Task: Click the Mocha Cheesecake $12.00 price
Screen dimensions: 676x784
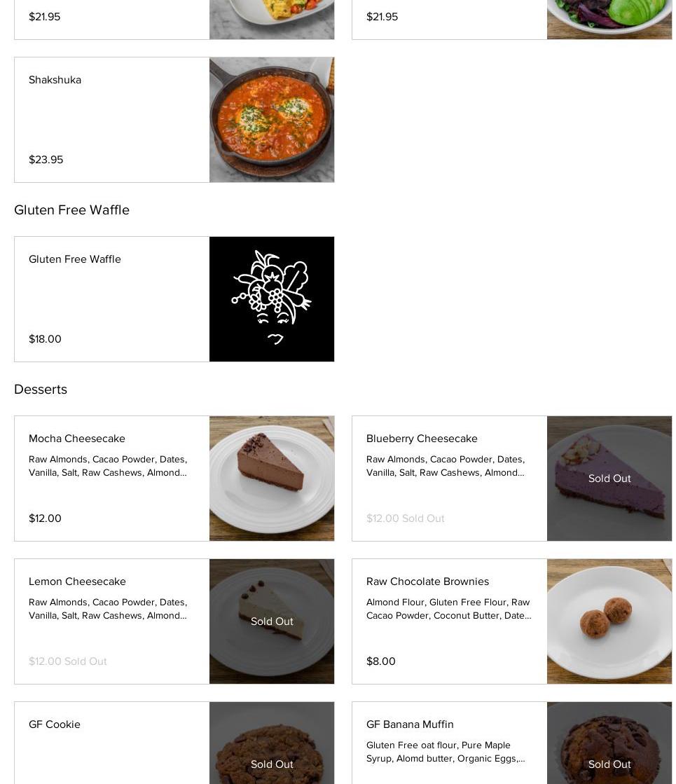Action: tap(45, 518)
